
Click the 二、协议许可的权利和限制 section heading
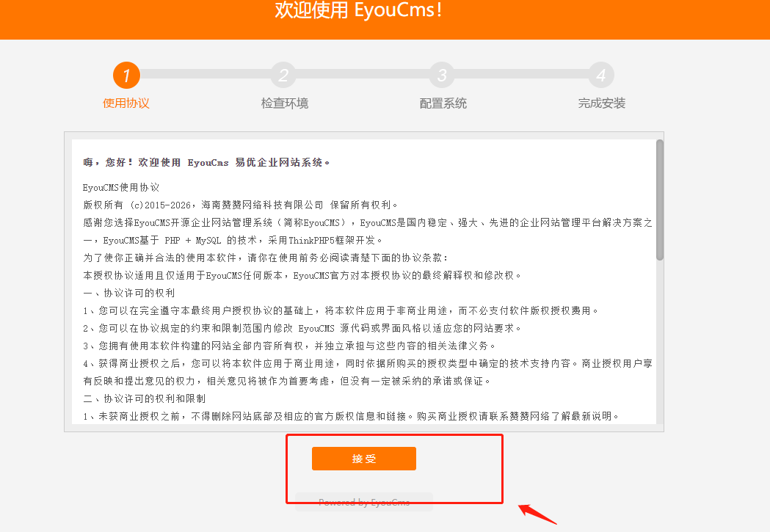(145, 398)
